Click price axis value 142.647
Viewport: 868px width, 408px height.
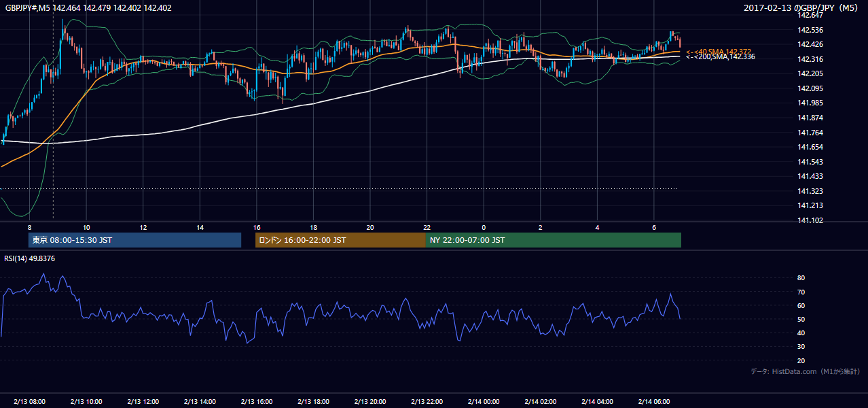tap(810, 15)
